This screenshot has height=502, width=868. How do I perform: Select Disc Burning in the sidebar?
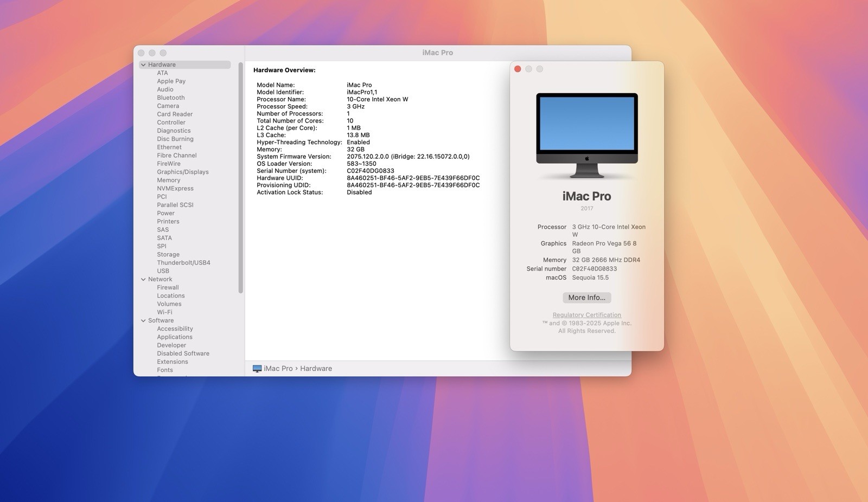(x=175, y=139)
